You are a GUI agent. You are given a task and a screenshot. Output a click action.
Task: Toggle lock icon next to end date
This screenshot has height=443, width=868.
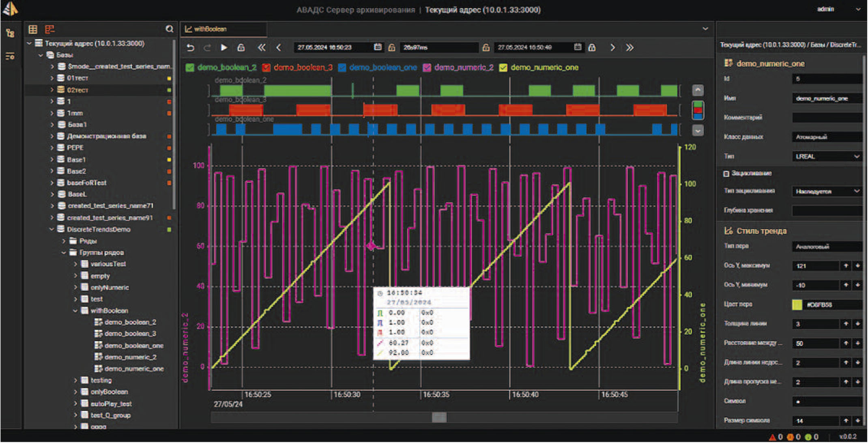(x=592, y=48)
